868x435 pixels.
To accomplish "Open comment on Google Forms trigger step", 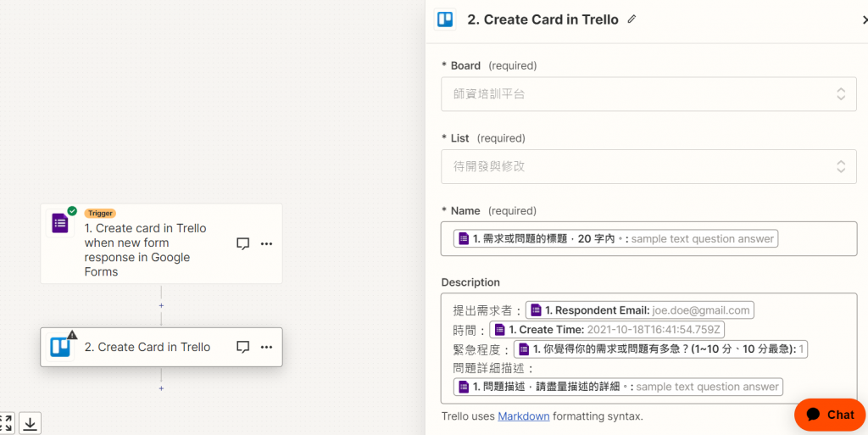I will [x=242, y=243].
